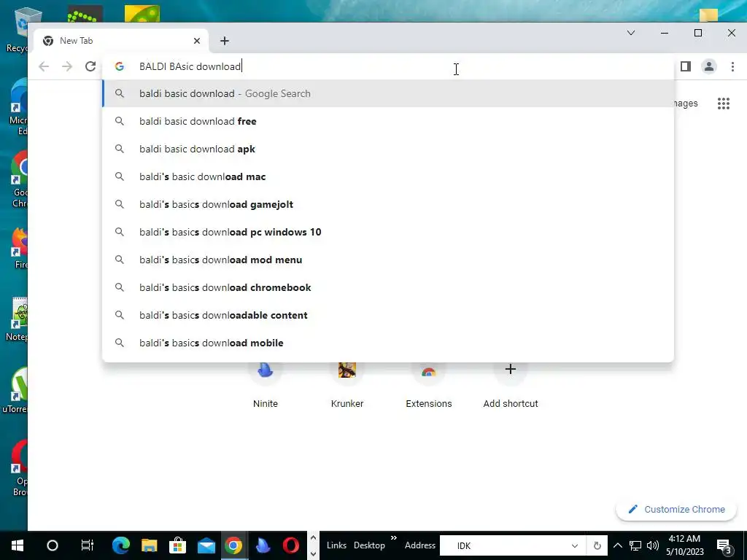
Task: Expand the tab search chevron
Action: 631,33
